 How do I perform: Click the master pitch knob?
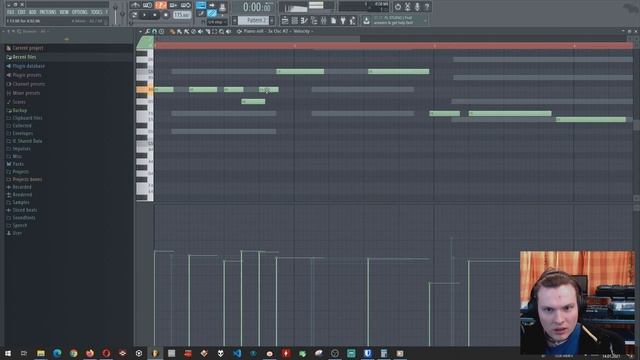click(122, 14)
